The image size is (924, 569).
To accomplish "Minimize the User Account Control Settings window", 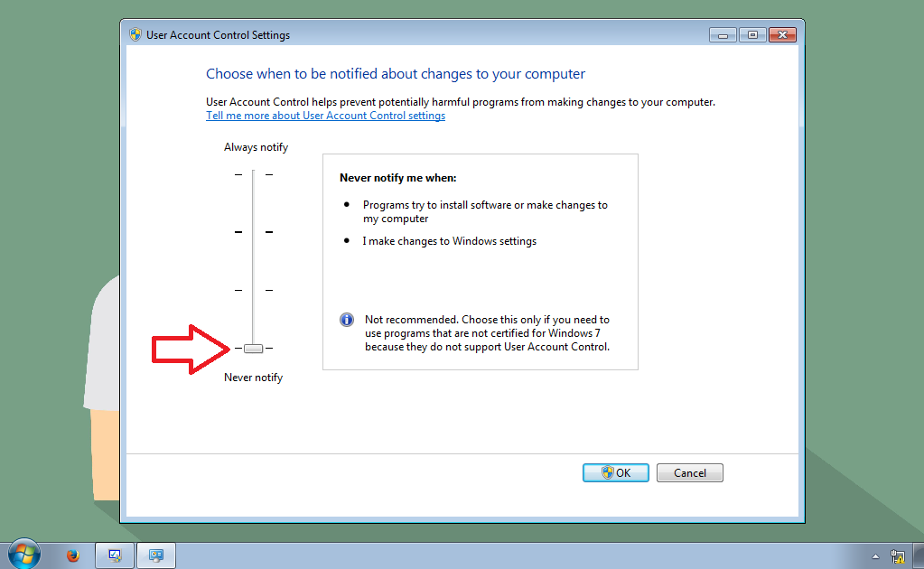I will [723, 35].
